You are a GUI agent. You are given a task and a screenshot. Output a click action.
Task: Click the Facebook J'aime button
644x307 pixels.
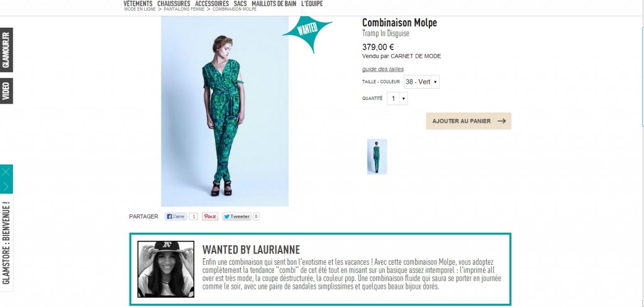(176, 216)
